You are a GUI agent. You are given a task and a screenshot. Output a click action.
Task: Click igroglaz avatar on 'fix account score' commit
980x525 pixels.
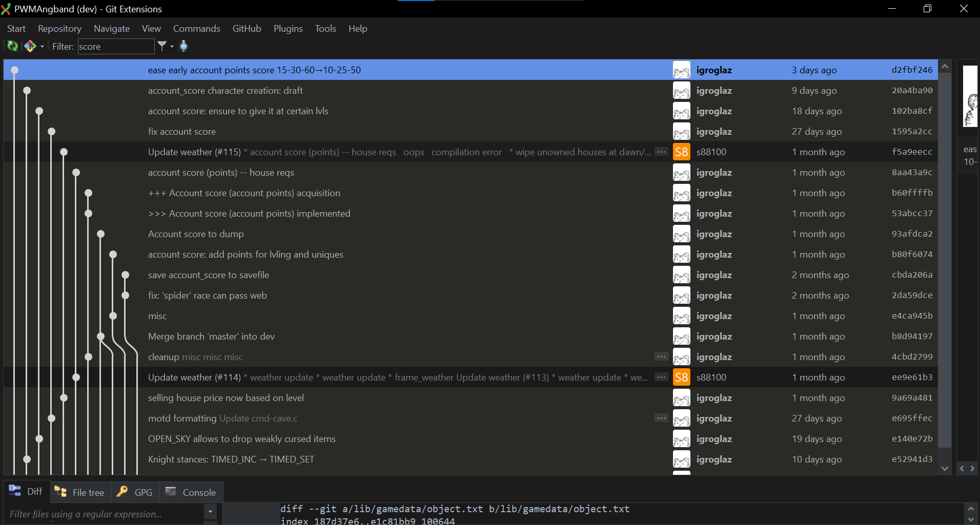[x=681, y=131]
